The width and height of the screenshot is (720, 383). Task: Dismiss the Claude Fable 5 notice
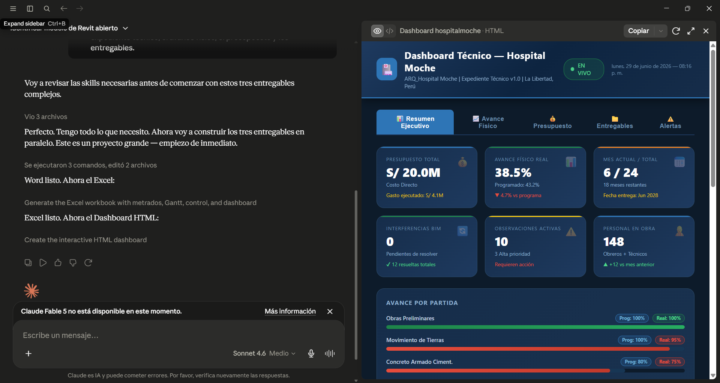click(x=330, y=311)
